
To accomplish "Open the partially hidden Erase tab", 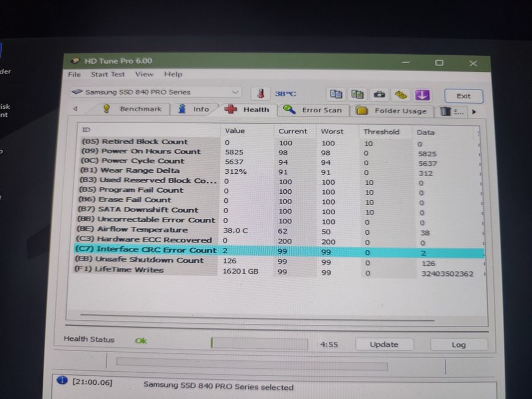I will 452,112.
